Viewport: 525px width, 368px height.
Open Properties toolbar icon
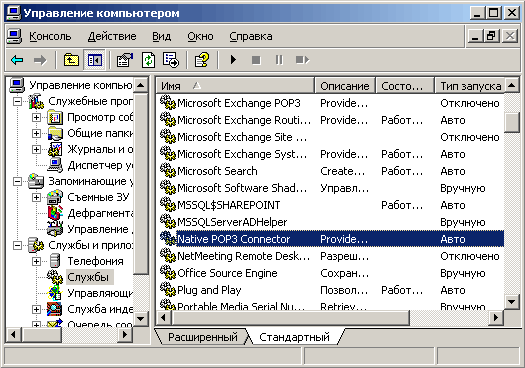(x=124, y=60)
